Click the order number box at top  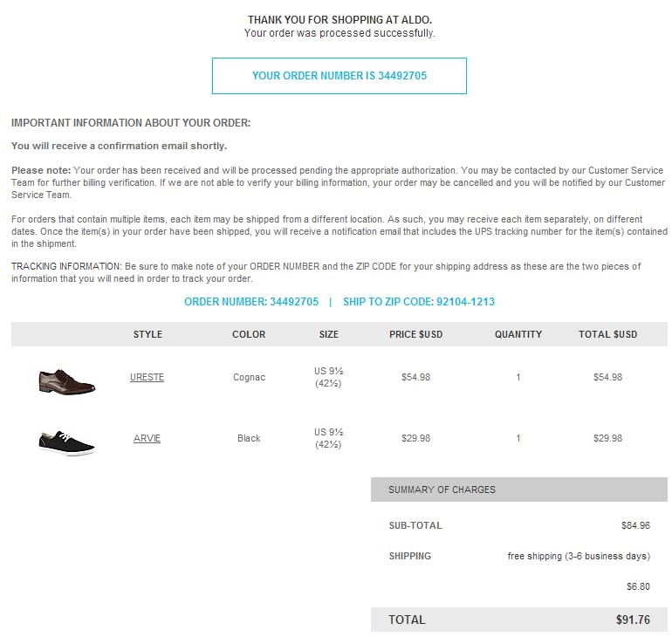(x=339, y=76)
